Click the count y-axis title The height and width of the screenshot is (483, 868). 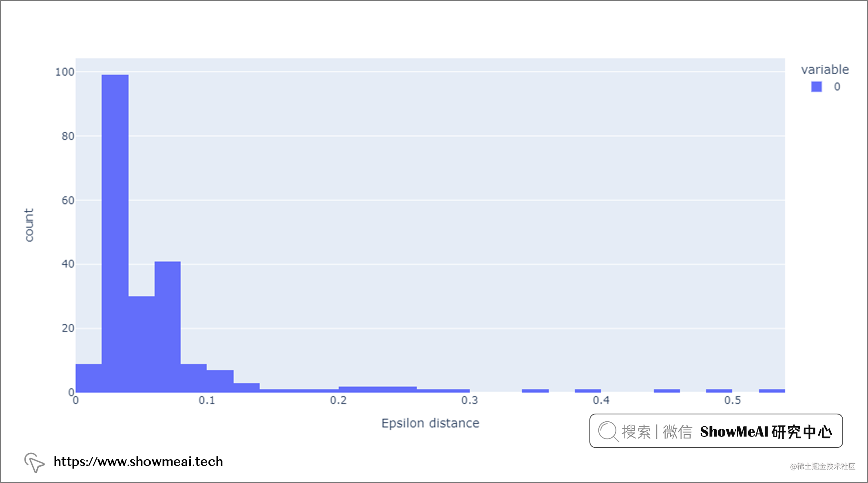29,225
